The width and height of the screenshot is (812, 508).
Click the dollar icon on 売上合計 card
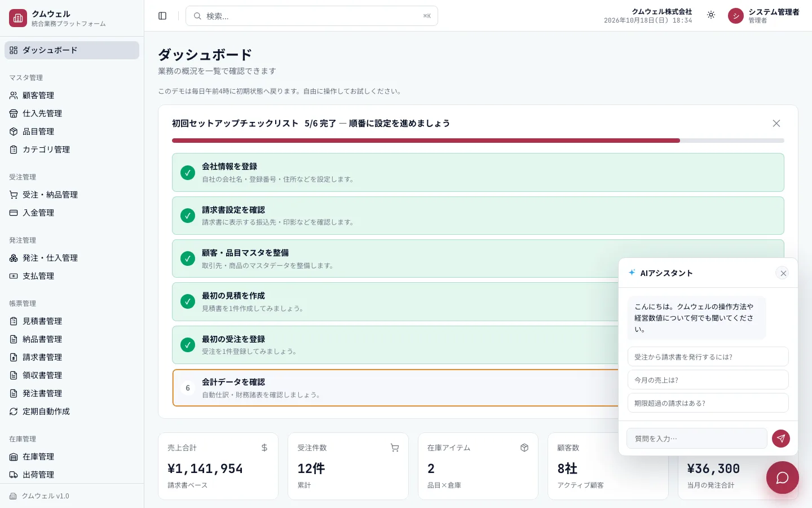[264, 448]
